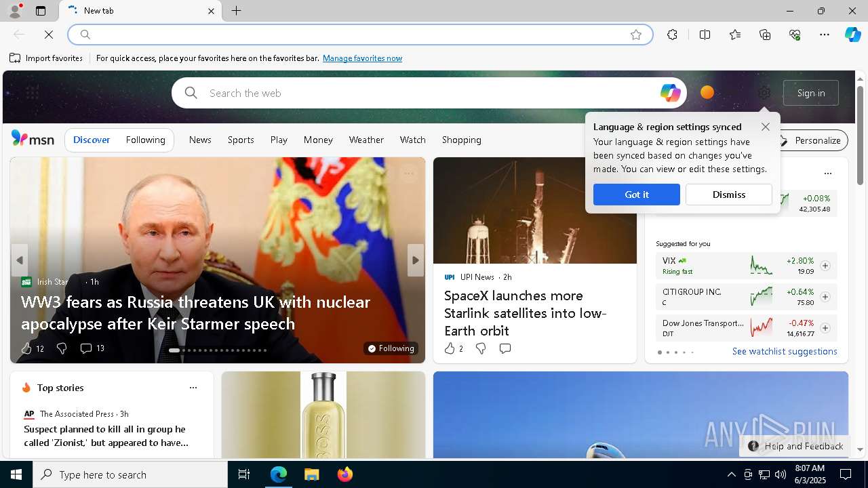Go to previous carousel story arrow

(20, 260)
